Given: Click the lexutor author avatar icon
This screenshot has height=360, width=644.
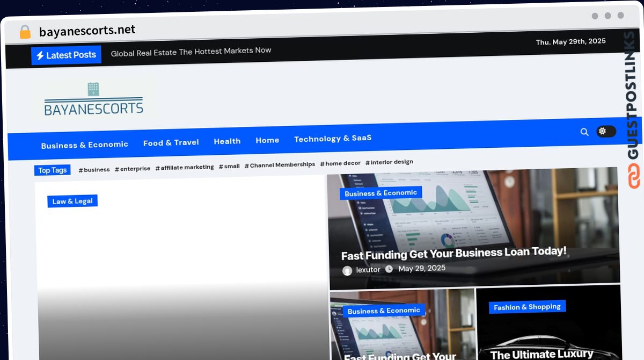Looking at the screenshot, I should click(347, 271).
